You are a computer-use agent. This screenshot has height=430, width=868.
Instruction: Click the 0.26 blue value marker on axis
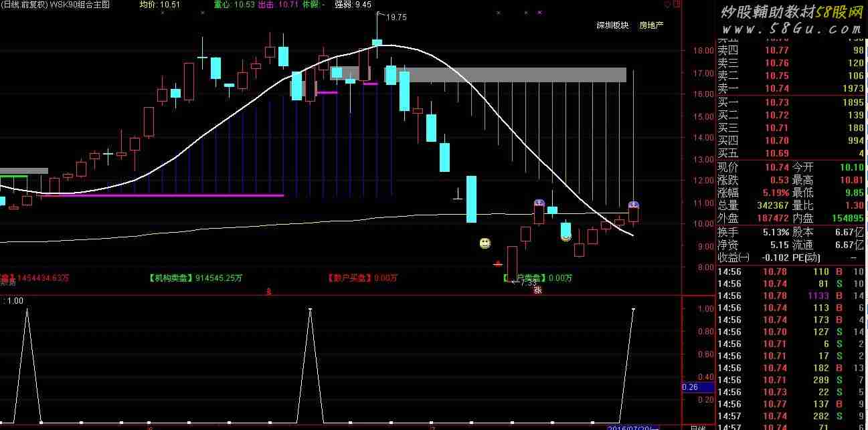pos(691,387)
